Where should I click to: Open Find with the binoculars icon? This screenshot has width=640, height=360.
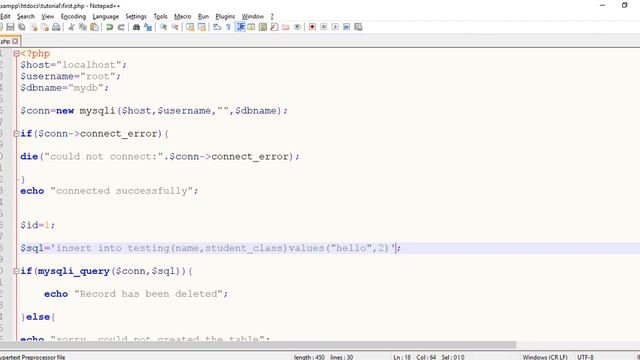[136, 27]
